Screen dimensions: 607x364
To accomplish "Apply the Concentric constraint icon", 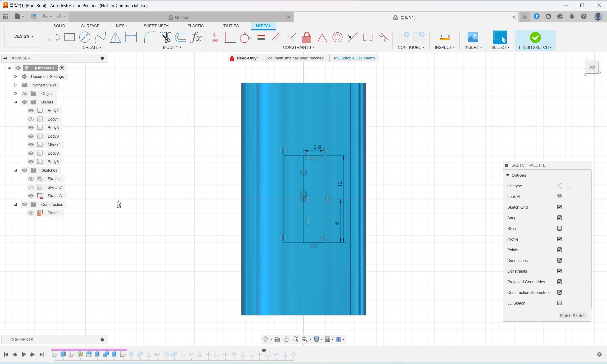I will (x=337, y=37).
